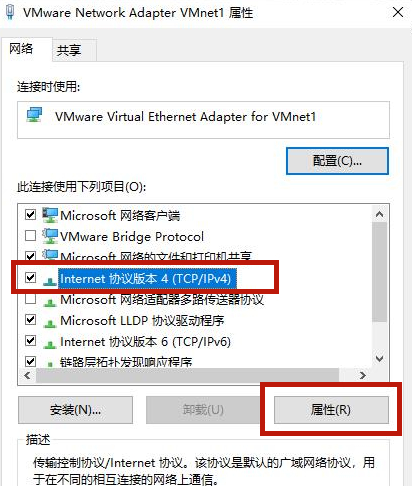Click the Microsoft 网络适配器多路传送器协议 icon
Viewport: 412px width, 486px height.
(x=50, y=302)
